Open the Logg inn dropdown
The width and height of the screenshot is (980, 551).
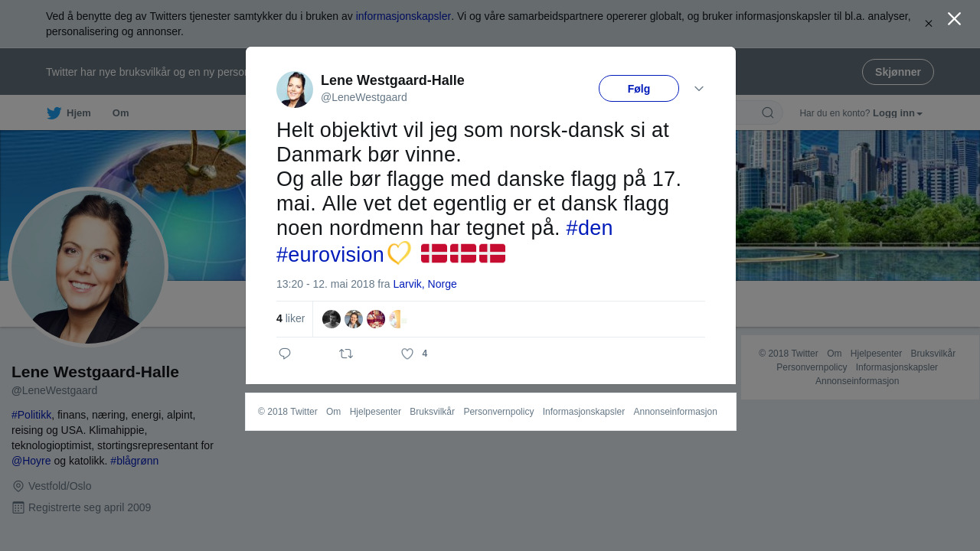(897, 113)
